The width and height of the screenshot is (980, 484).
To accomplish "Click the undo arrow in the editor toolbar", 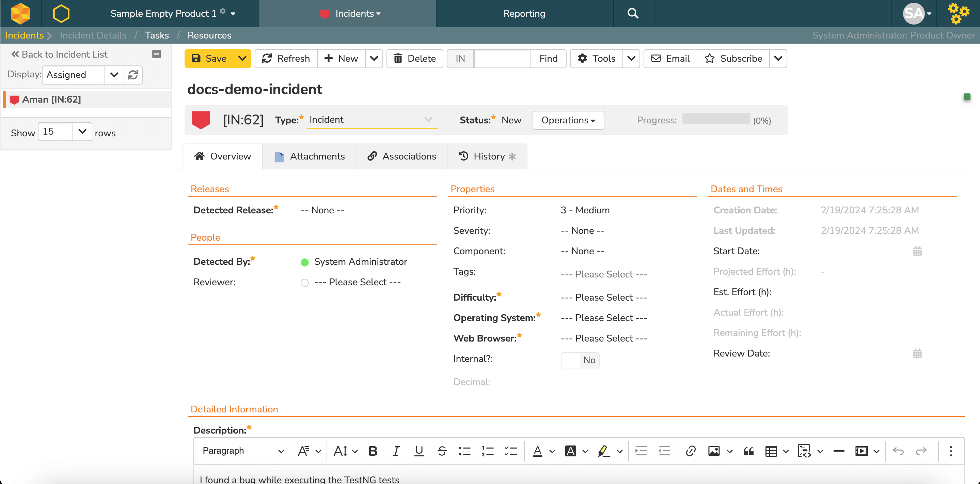I will [x=898, y=451].
